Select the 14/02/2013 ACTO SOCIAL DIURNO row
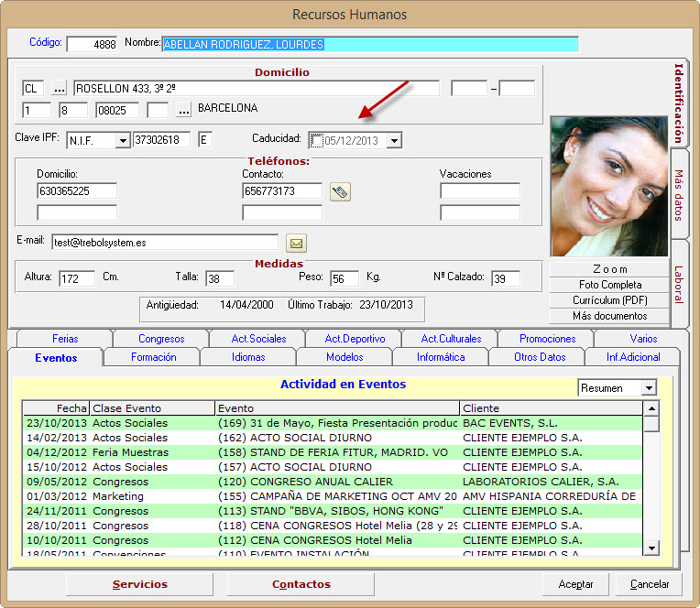 tap(333, 438)
